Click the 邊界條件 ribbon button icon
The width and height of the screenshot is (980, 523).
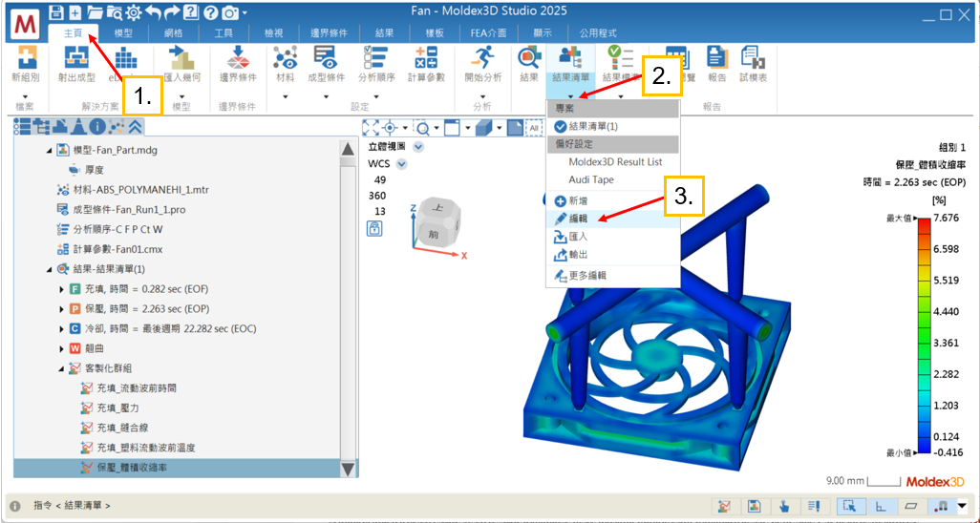(x=238, y=57)
